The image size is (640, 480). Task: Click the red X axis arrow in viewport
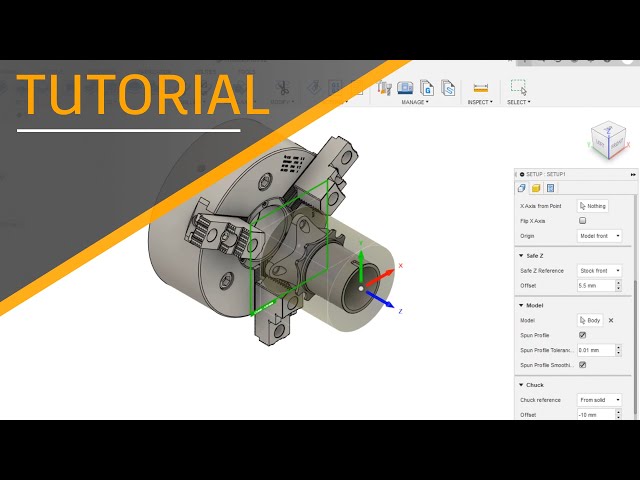pos(380,277)
